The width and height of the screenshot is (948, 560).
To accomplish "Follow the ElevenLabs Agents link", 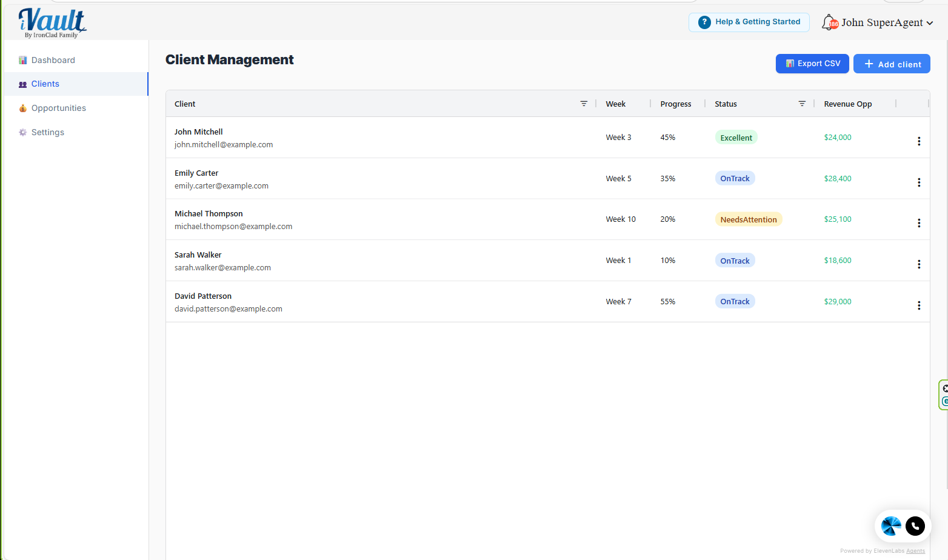I will [915, 551].
